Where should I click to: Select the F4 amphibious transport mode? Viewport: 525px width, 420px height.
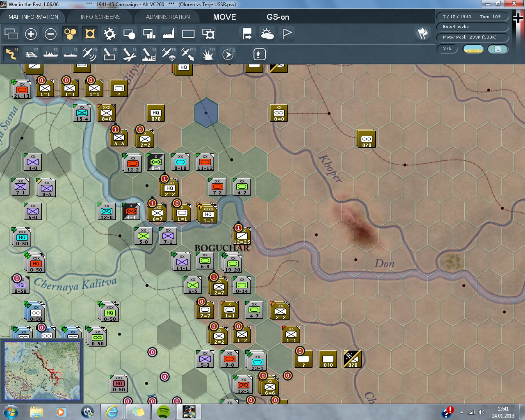70,54
